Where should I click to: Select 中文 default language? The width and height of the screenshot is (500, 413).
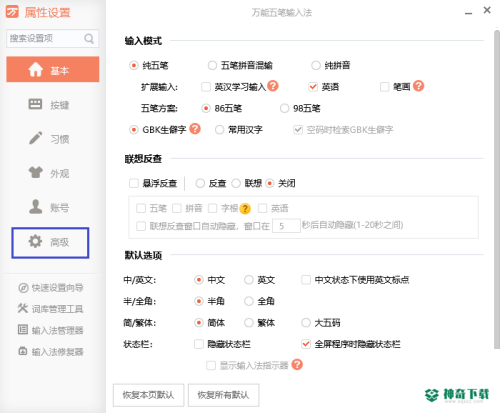[199, 280]
